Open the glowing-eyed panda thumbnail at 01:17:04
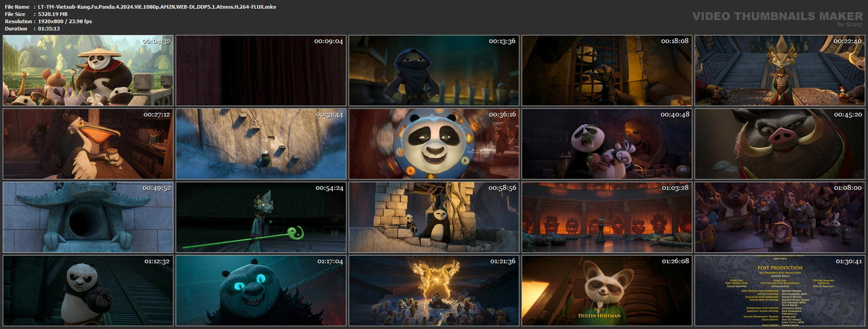The image size is (868, 329). coord(261,290)
